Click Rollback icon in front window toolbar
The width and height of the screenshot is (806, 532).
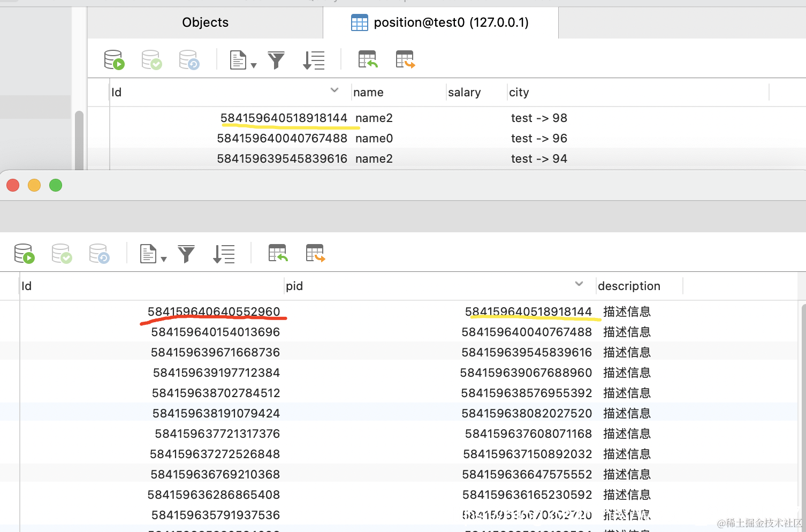pos(99,254)
